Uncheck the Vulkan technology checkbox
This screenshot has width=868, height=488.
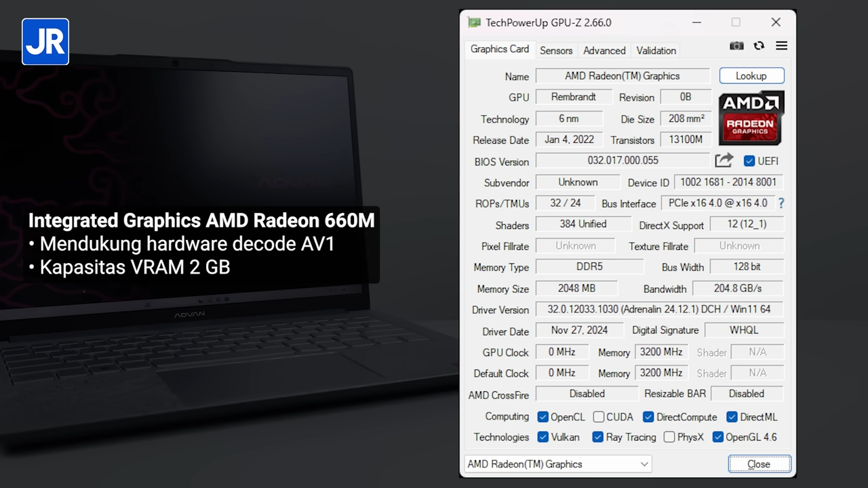pyautogui.click(x=542, y=437)
